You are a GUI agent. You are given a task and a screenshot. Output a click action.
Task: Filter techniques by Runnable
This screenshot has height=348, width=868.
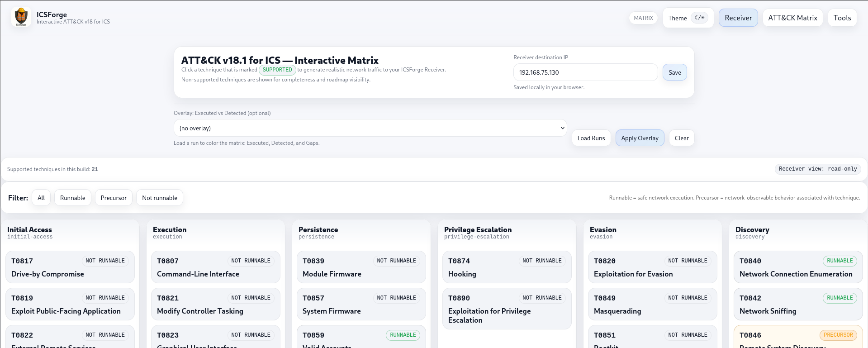point(72,198)
